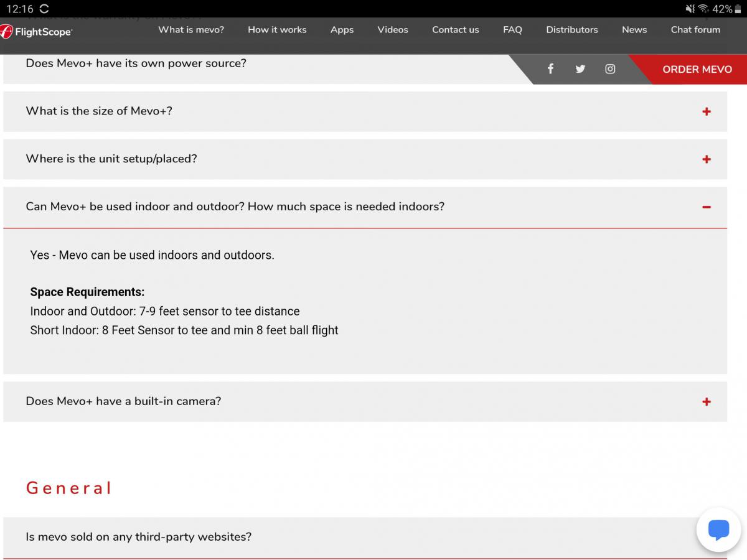Open the Apps menu item
The image size is (747, 560).
click(342, 30)
